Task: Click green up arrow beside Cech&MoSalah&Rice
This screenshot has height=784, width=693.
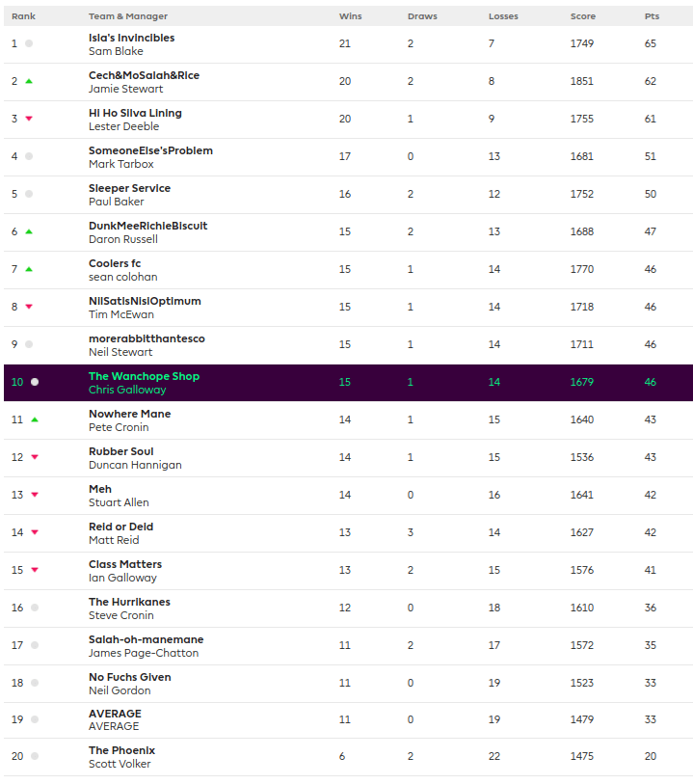Action: 29,81
